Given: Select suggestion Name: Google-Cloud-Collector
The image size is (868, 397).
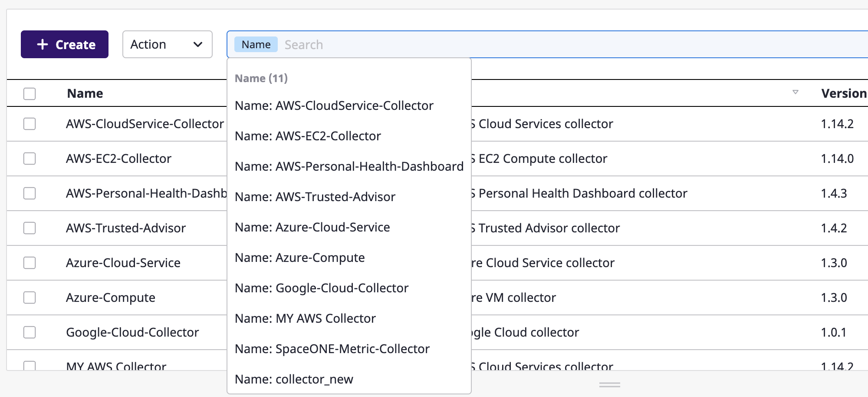Looking at the screenshot, I should (349, 288).
